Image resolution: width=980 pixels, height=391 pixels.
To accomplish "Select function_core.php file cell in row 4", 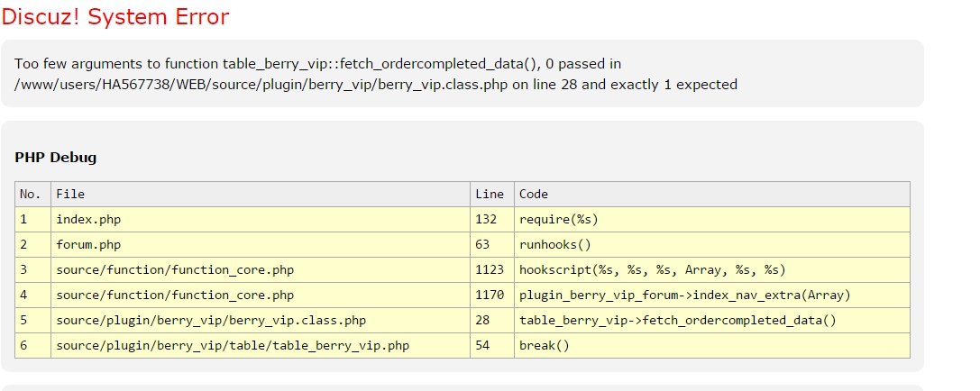I will tap(261, 295).
